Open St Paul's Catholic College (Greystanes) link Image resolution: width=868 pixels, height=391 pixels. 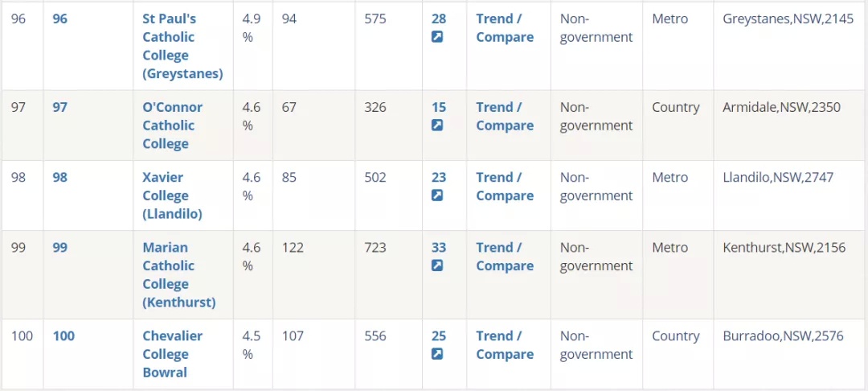pyautogui.click(x=182, y=47)
